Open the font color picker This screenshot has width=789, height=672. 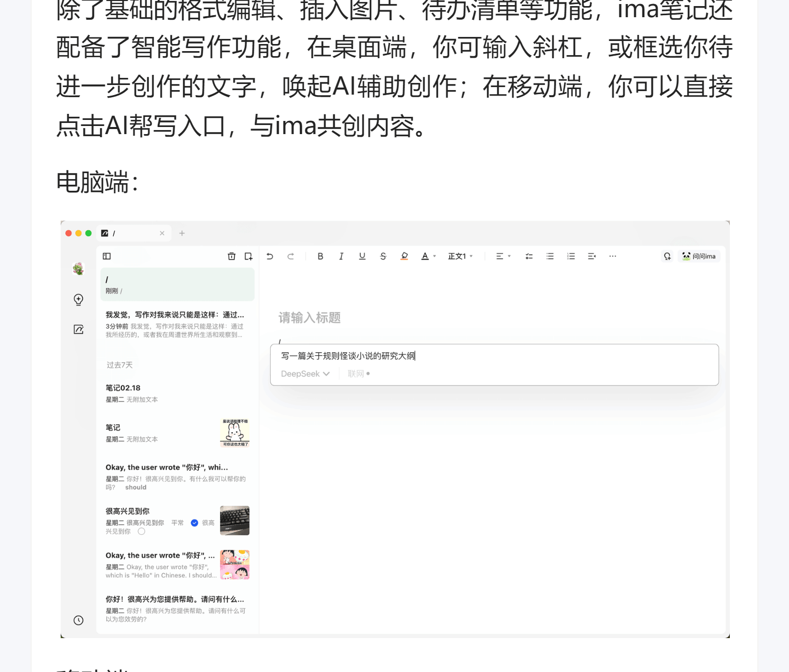[x=428, y=257]
